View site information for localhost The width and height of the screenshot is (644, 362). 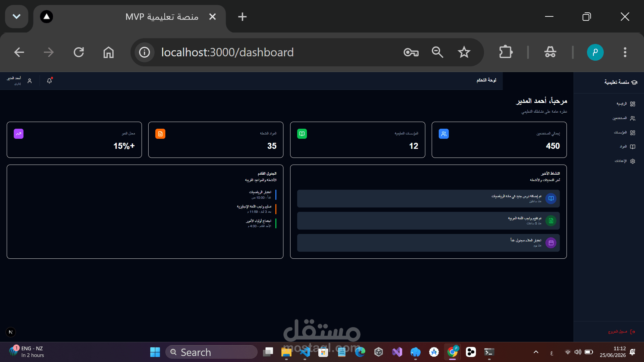145,52
